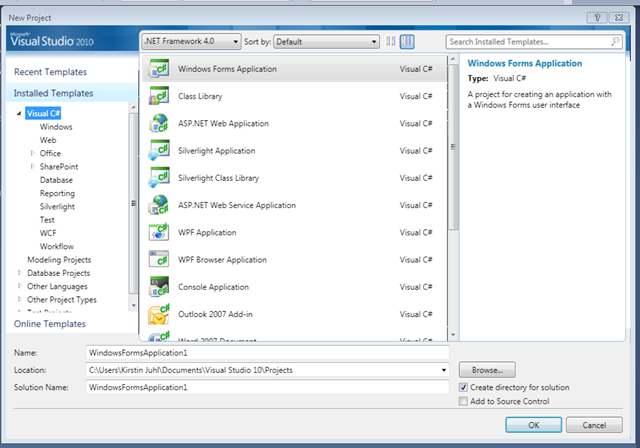Expand the Other Languages node
The height and width of the screenshot is (448, 640).
pyautogui.click(x=19, y=286)
